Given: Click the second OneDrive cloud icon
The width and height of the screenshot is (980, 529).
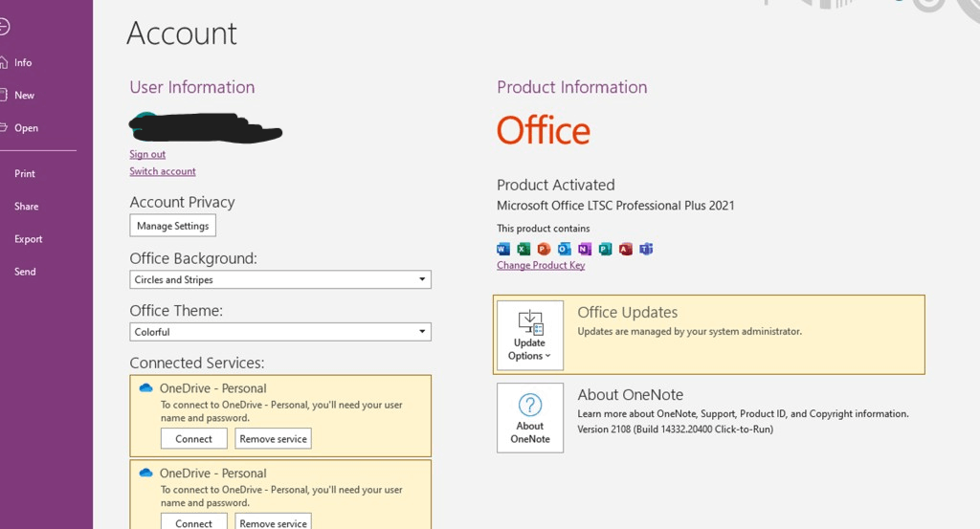Looking at the screenshot, I should coord(145,473).
